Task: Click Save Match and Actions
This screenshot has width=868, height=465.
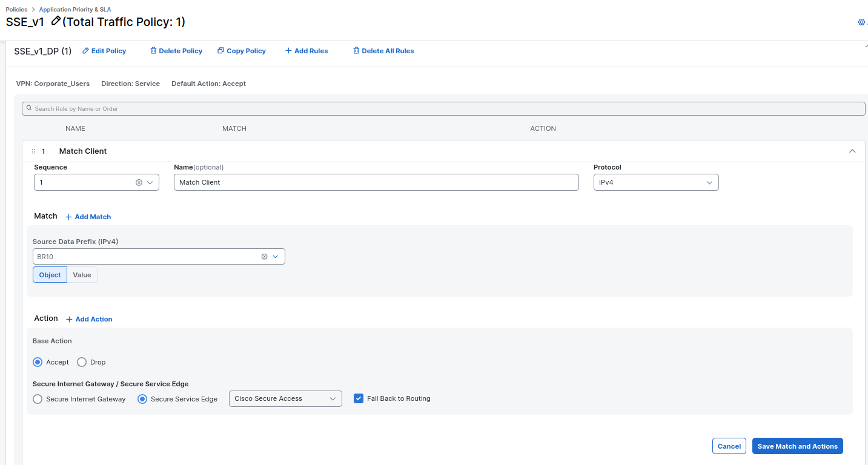Action: tap(797, 446)
